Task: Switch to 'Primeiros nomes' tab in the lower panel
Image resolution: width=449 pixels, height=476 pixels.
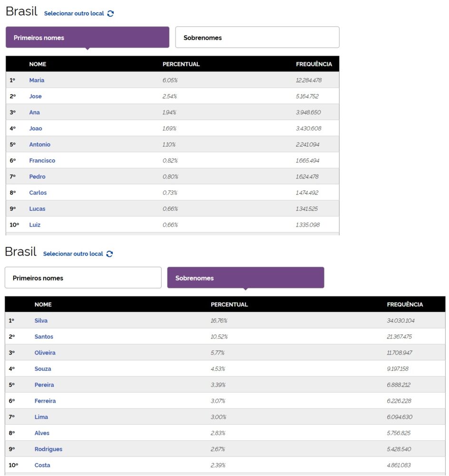Action: tap(83, 278)
